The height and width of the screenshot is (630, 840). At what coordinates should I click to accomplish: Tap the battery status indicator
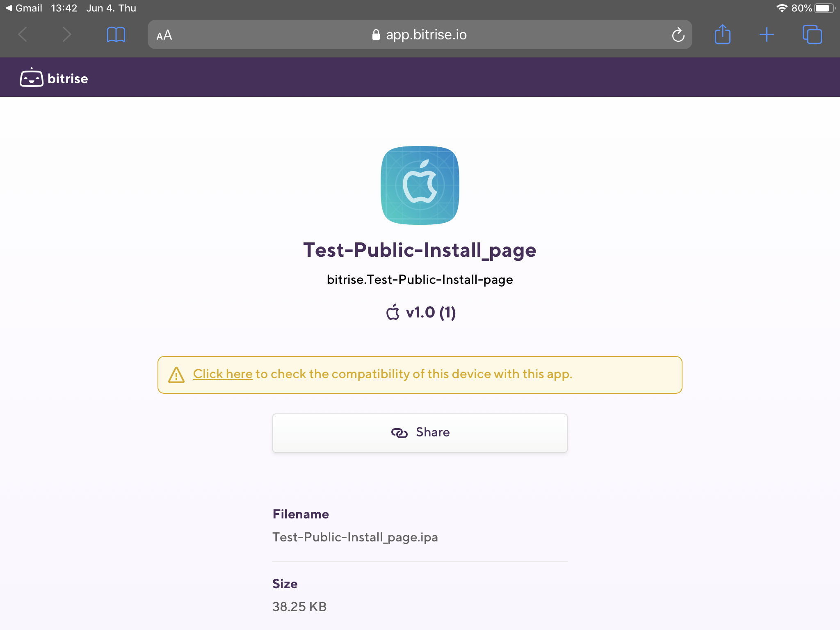[824, 8]
